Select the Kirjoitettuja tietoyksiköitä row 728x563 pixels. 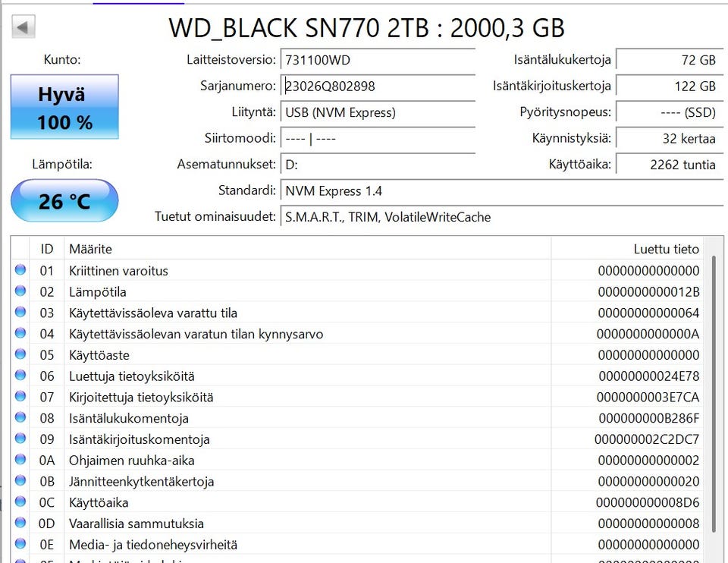click(357, 397)
